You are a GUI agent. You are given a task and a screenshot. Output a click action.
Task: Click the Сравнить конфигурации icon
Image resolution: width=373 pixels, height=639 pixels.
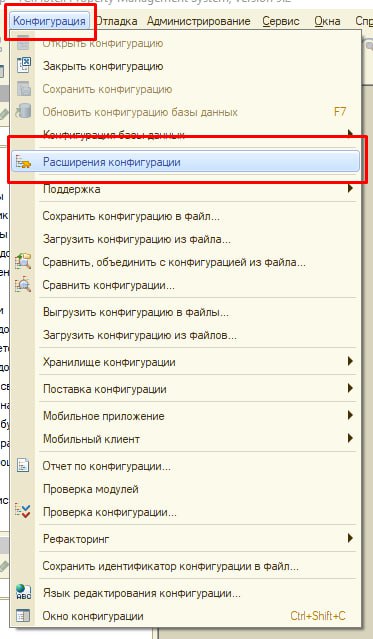pyautogui.click(x=23, y=284)
